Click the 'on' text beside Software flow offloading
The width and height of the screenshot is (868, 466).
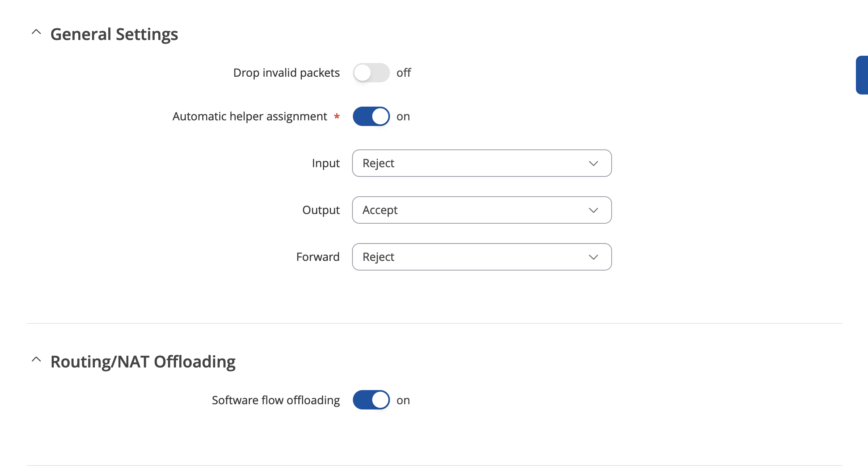pos(403,400)
